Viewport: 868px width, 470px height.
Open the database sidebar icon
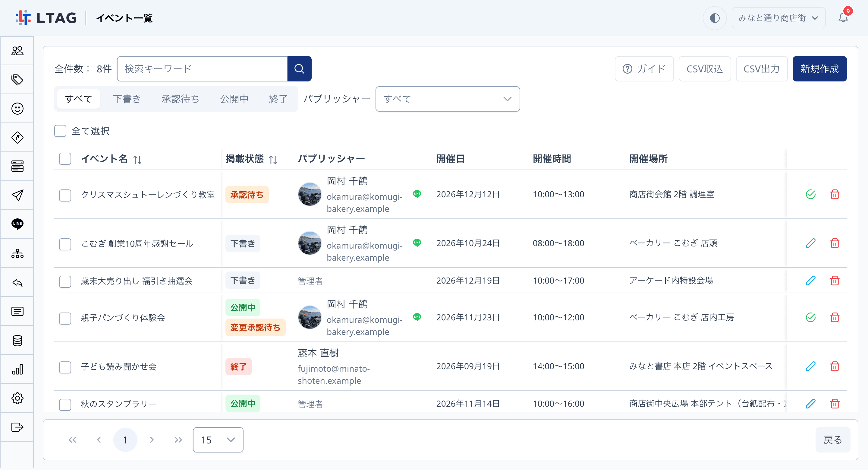(x=17, y=341)
